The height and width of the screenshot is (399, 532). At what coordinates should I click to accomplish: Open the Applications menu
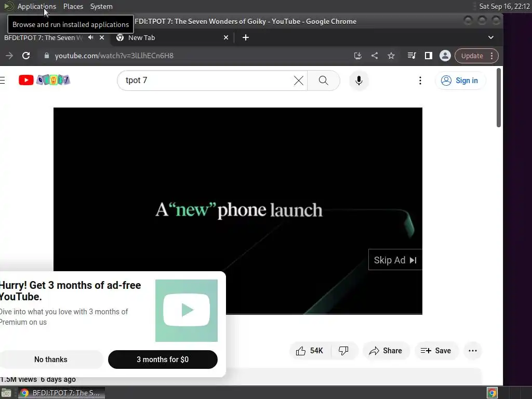(37, 6)
